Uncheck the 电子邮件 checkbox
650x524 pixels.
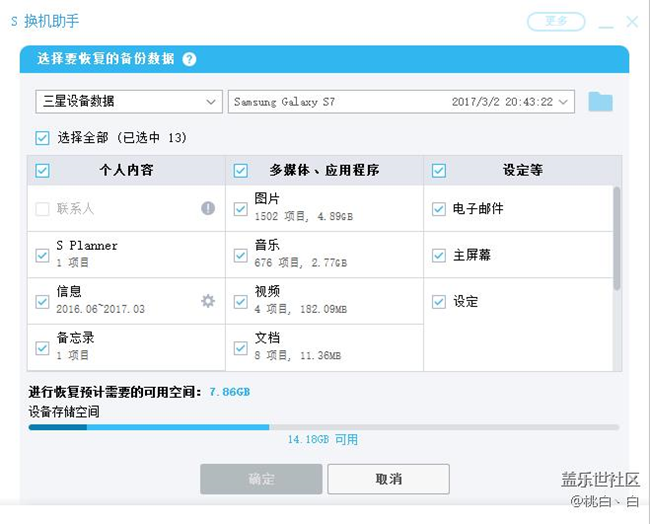[x=439, y=209]
